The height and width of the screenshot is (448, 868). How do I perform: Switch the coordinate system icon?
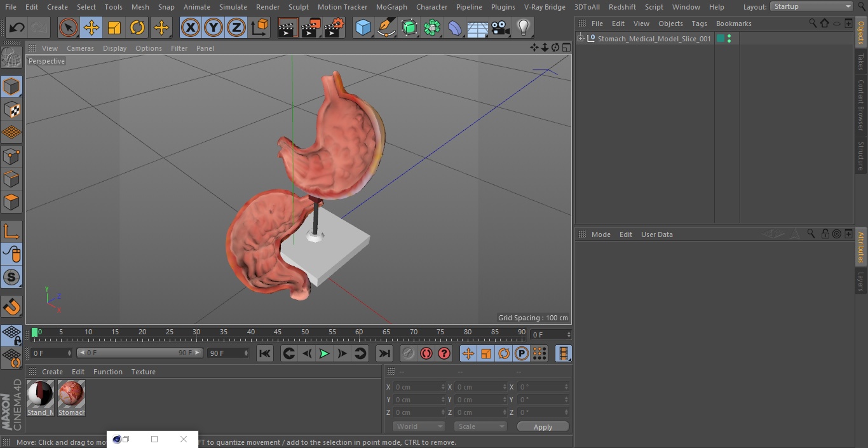[260, 27]
